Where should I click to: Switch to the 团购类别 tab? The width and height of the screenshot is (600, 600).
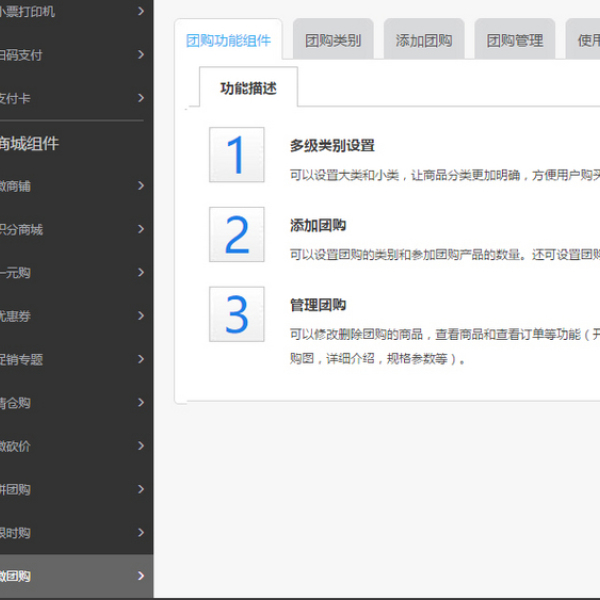tap(333, 41)
